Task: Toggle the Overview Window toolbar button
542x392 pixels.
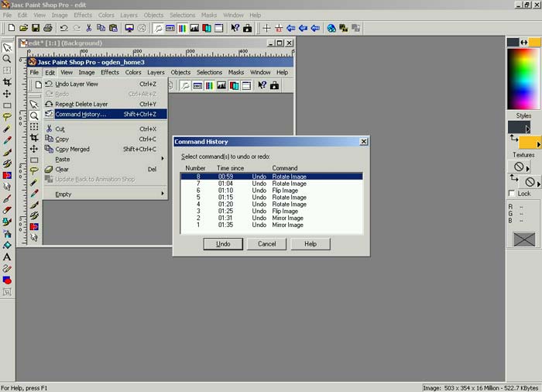Action: [219, 28]
